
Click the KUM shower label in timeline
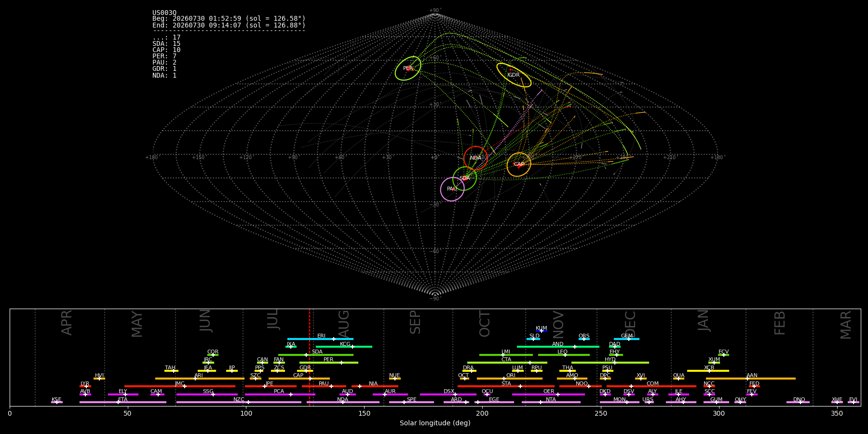pyautogui.click(x=542, y=328)
